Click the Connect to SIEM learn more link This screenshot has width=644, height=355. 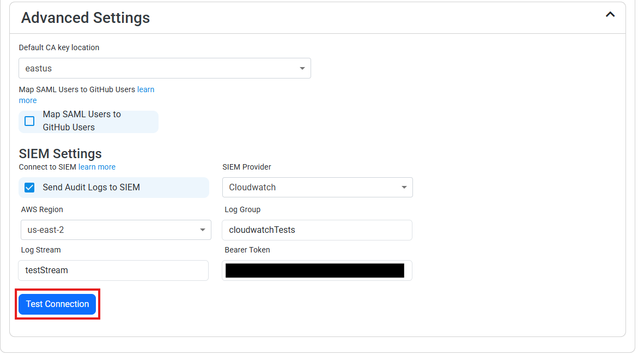point(97,167)
